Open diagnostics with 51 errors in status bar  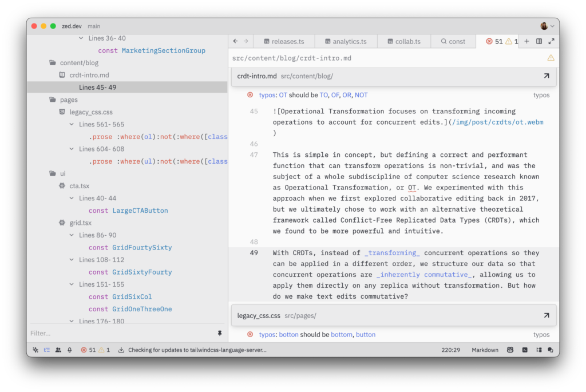coord(88,350)
